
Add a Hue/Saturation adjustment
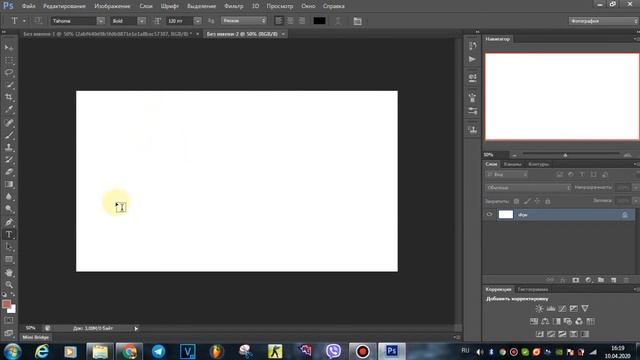[534, 321]
